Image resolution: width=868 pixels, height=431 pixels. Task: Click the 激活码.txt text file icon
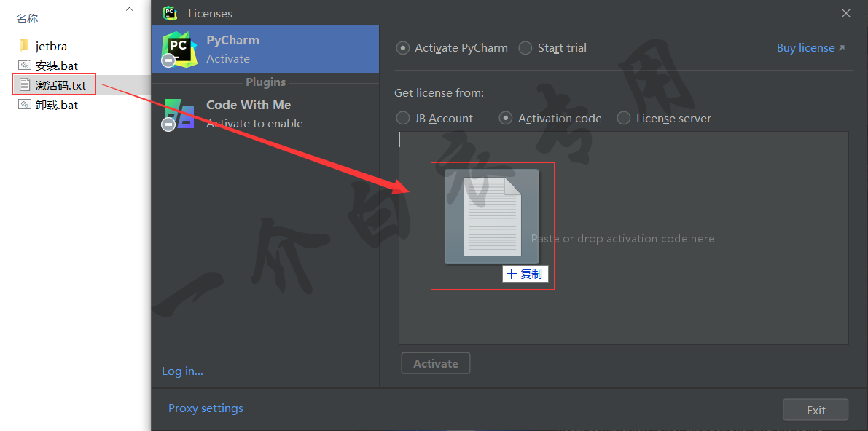[x=24, y=84]
